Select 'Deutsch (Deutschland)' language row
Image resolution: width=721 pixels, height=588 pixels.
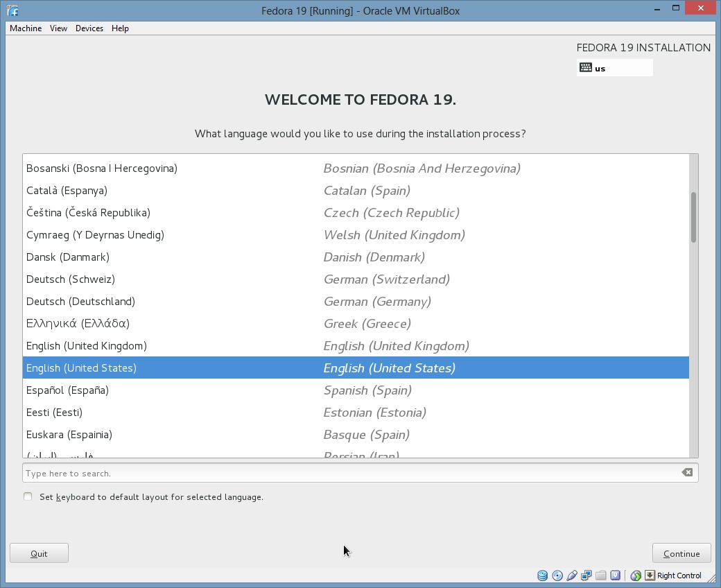(x=356, y=301)
